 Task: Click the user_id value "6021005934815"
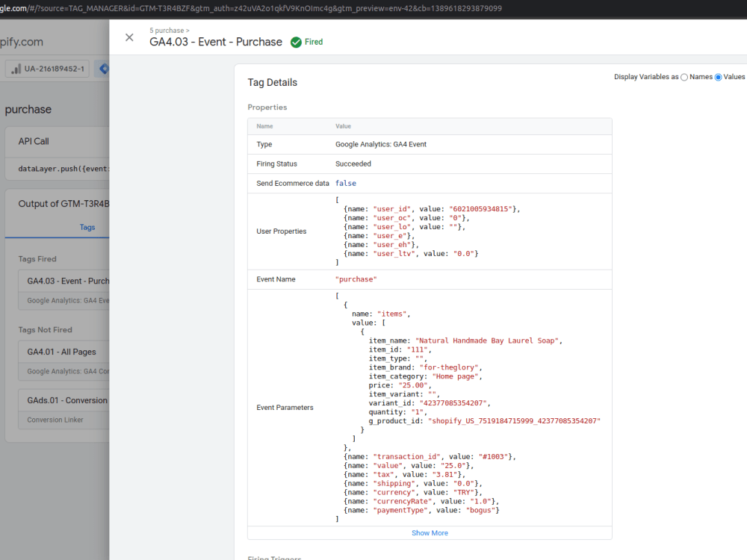click(x=480, y=209)
